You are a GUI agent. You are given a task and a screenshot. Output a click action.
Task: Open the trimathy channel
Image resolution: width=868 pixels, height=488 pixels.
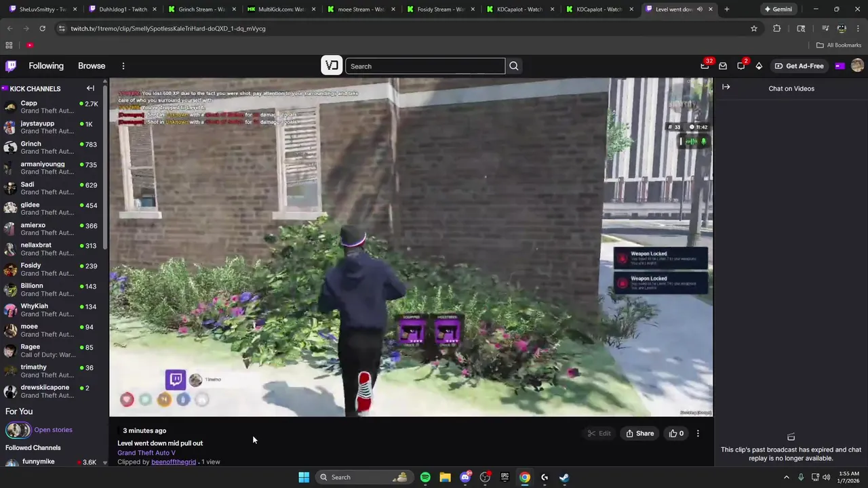coord(52,371)
